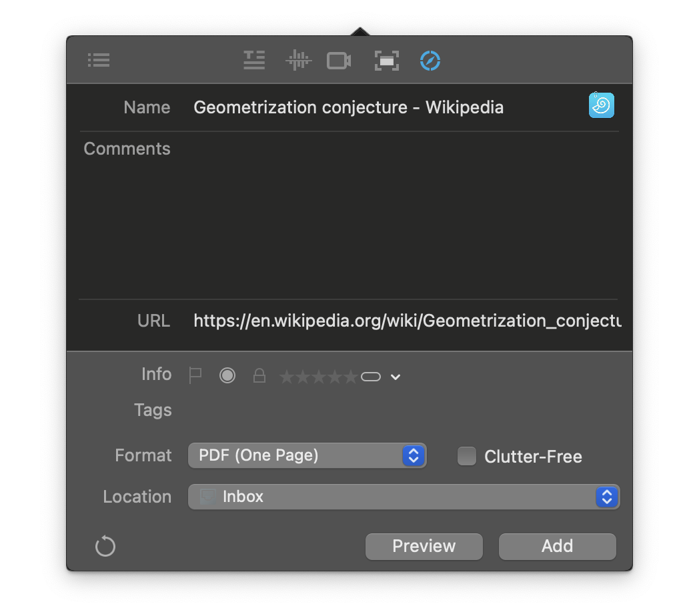Click the Add button

557,546
